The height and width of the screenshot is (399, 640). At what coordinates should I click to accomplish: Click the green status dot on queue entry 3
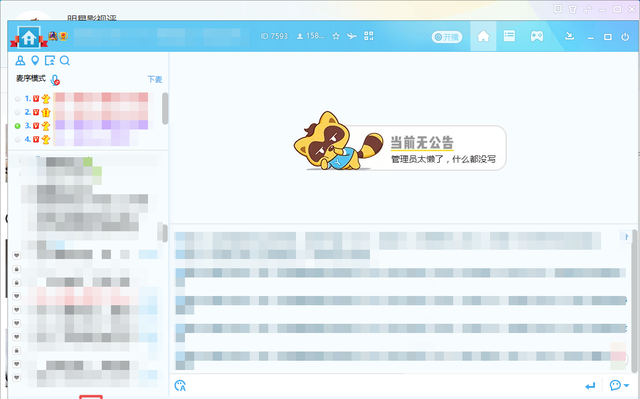(x=18, y=126)
